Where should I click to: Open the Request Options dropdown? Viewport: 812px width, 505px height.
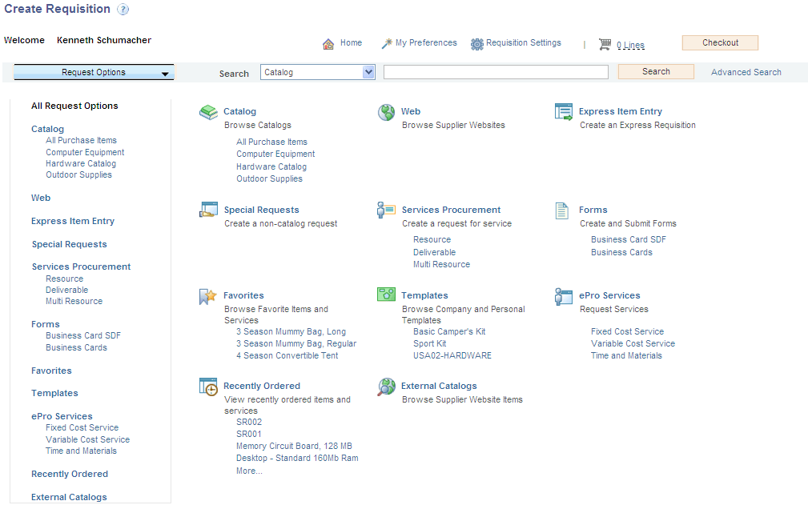pyautogui.click(x=94, y=73)
